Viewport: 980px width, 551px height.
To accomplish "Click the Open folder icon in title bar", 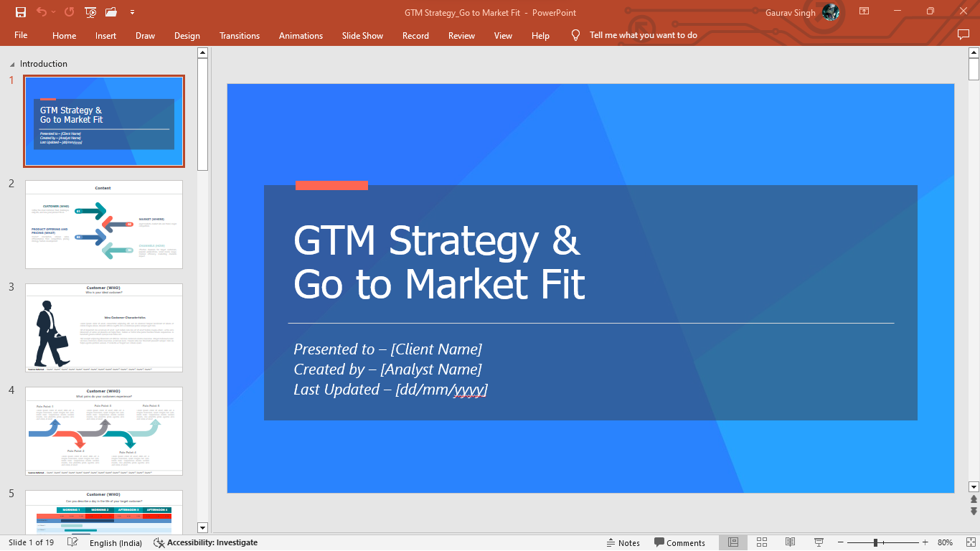I will pyautogui.click(x=110, y=12).
